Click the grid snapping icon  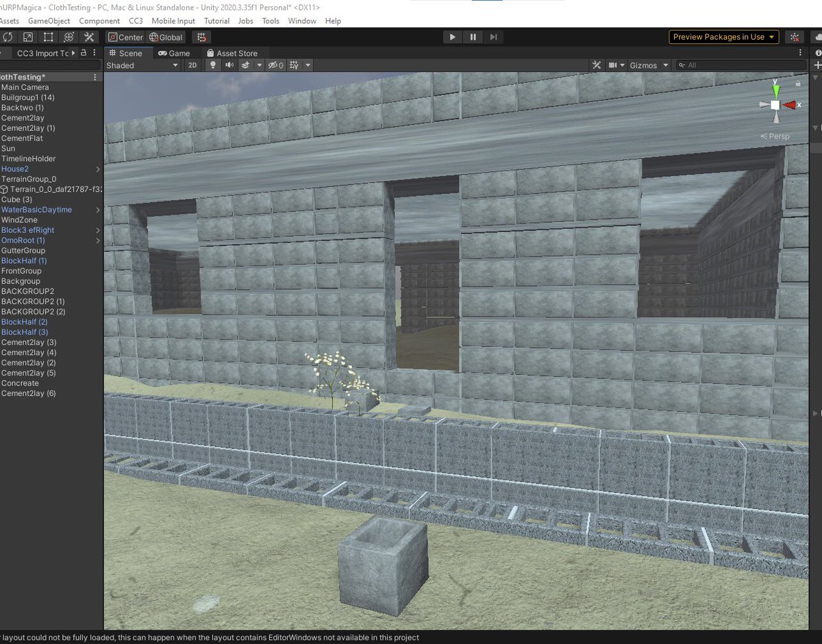point(201,38)
